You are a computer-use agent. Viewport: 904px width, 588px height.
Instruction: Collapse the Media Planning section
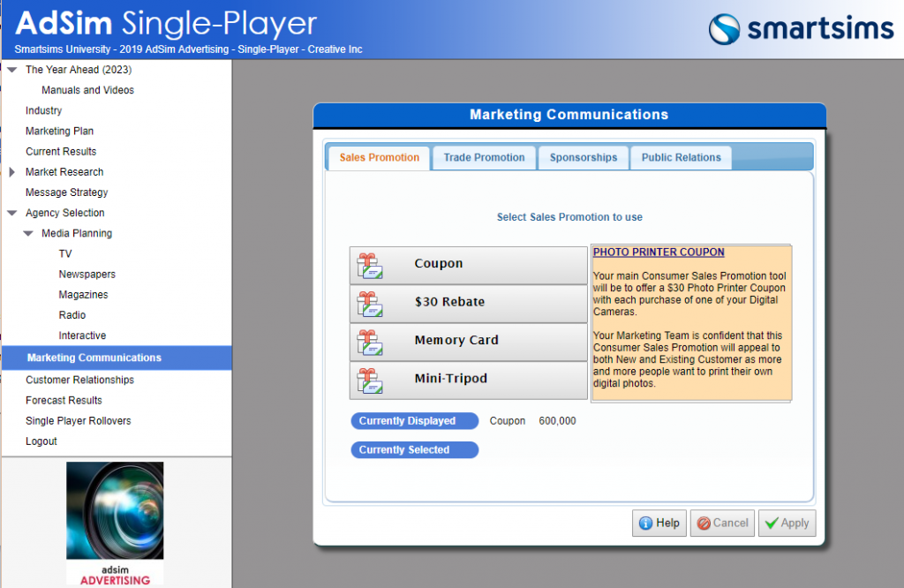26,233
